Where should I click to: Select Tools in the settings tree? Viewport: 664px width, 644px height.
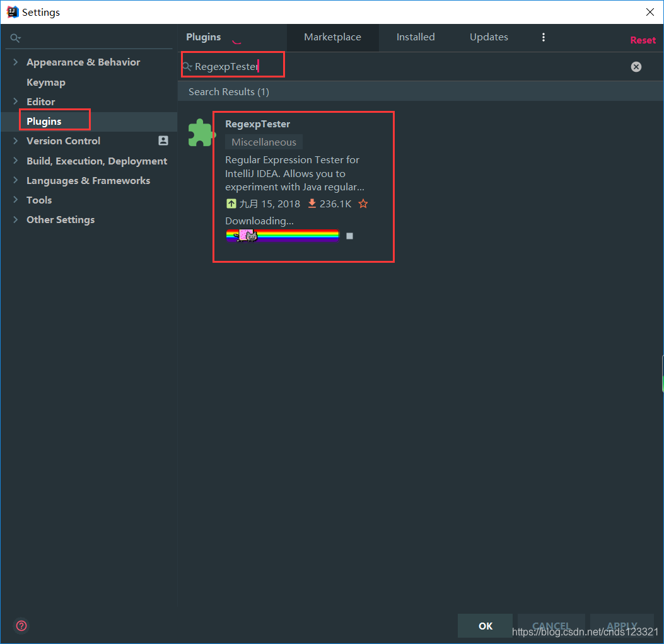pos(39,200)
